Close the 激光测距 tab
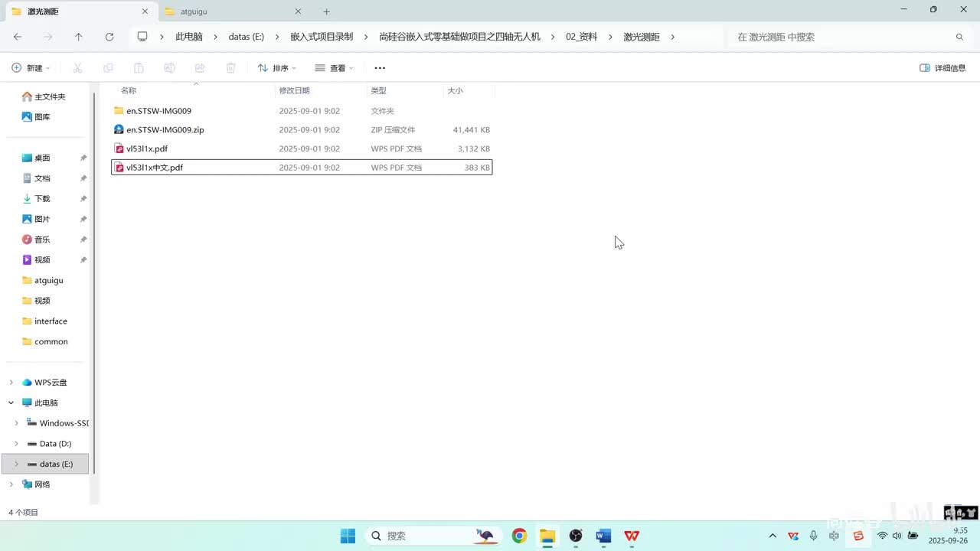980x551 pixels. click(x=145, y=11)
